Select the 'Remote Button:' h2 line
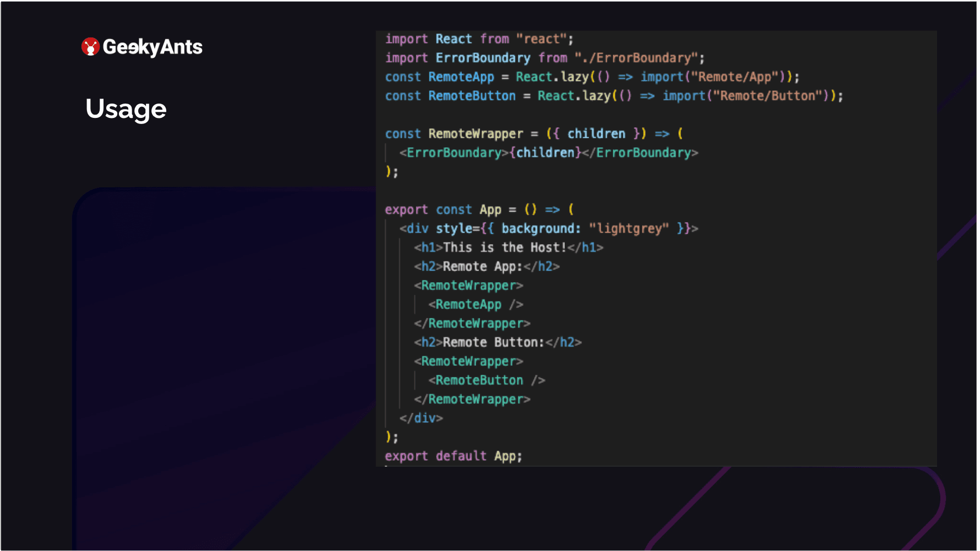Image resolution: width=980 pixels, height=551 pixels. (498, 342)
